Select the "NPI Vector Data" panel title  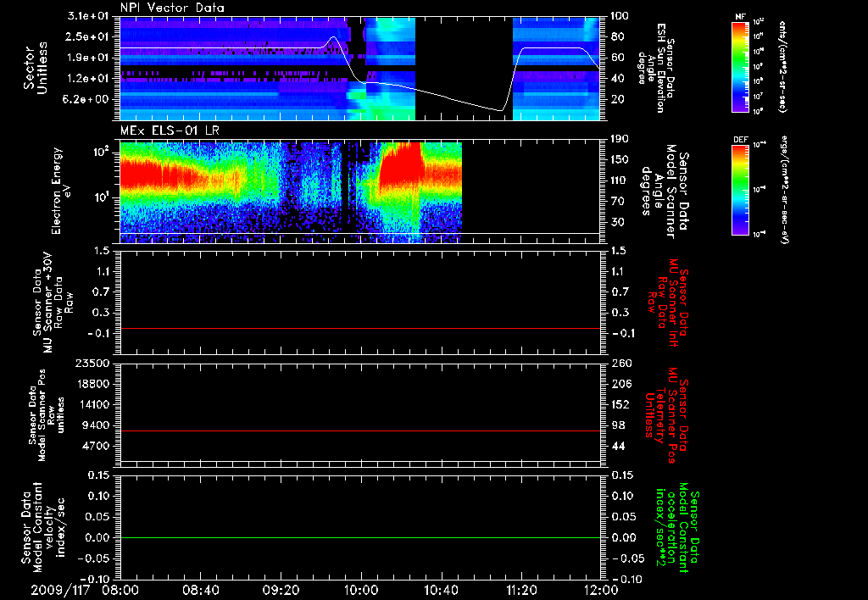pyautogui.click(x=172, y=8)
